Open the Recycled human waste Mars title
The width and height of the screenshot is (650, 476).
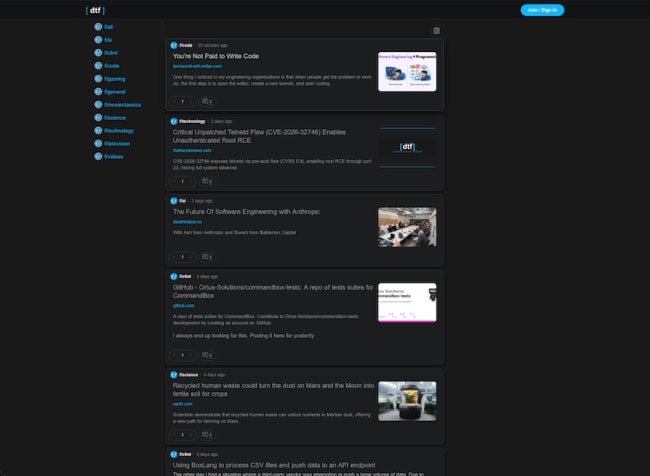[273, 389]
